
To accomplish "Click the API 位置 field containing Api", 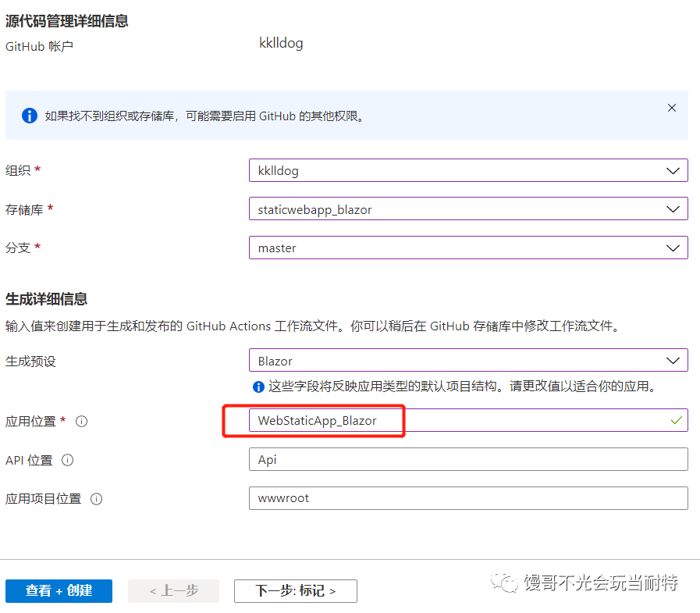I will 468,459.
